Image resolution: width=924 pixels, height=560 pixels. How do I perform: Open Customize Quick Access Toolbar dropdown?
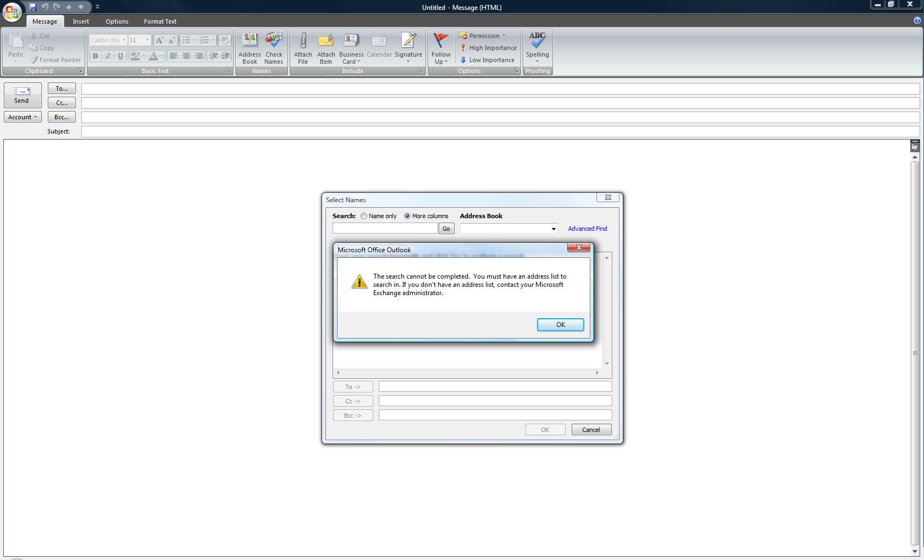click(x=97, y=7)
